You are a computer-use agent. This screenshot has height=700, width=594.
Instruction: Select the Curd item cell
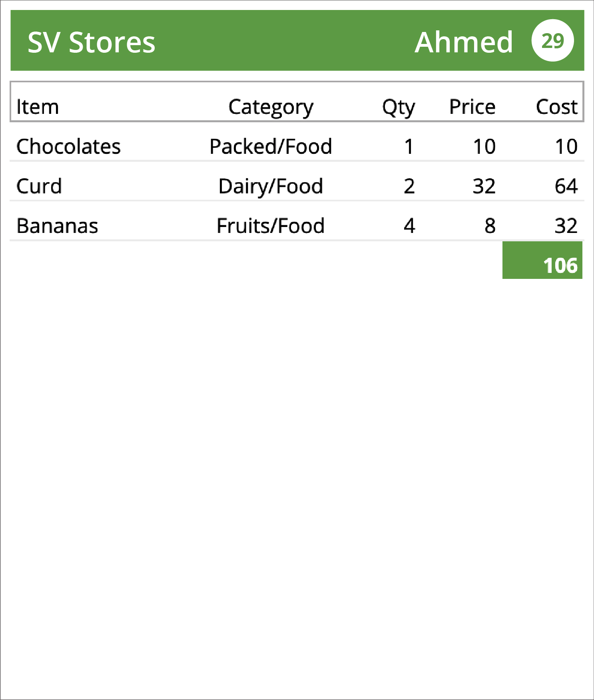tap(39, 186)
